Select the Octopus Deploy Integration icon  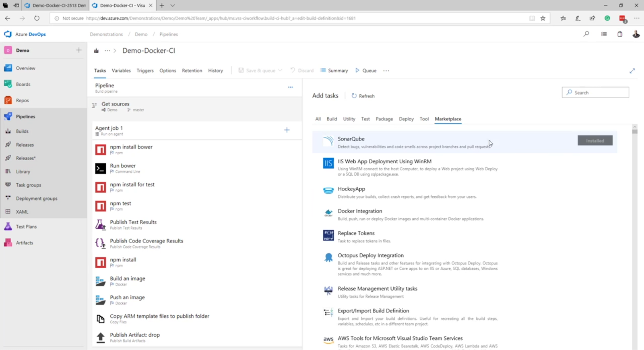[328, 257]
